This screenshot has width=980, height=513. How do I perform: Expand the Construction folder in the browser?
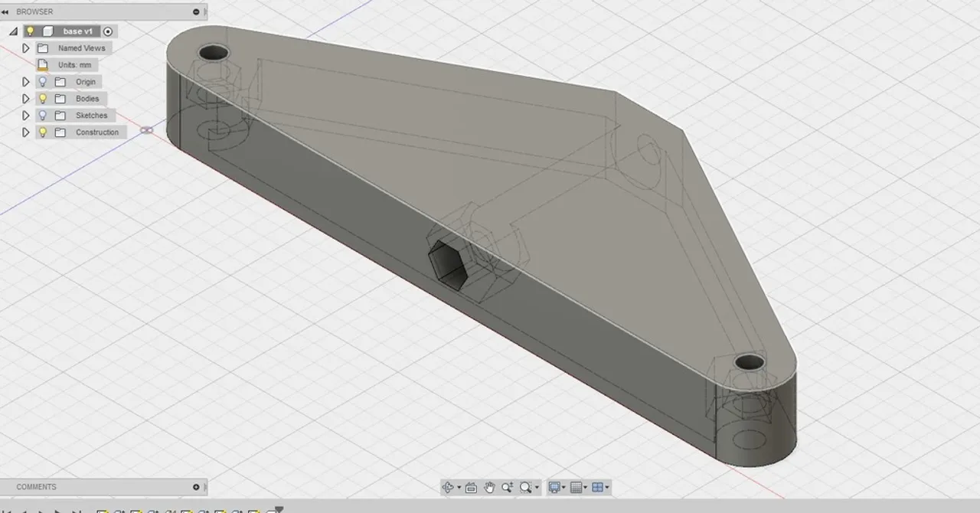click(25, 132)
